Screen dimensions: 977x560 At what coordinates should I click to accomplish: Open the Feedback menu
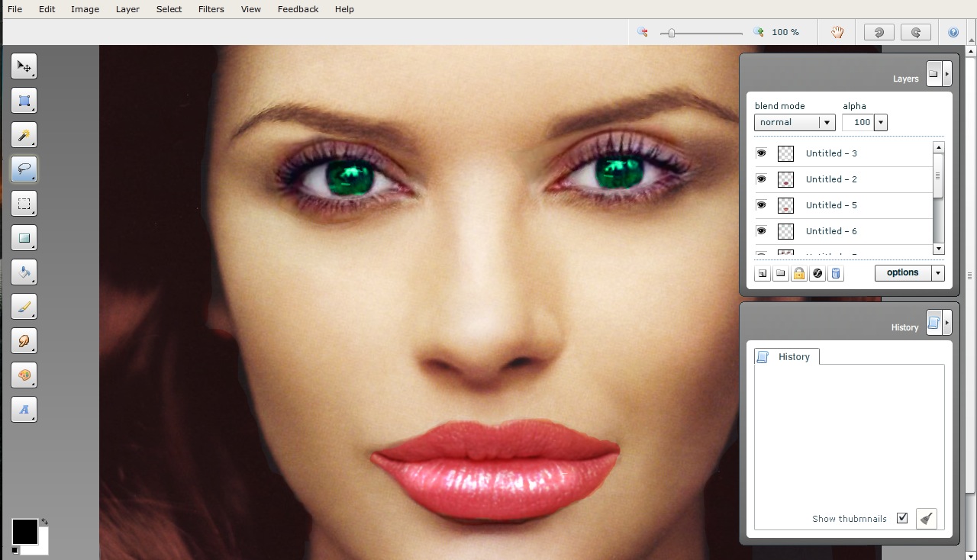pos(298,9)
